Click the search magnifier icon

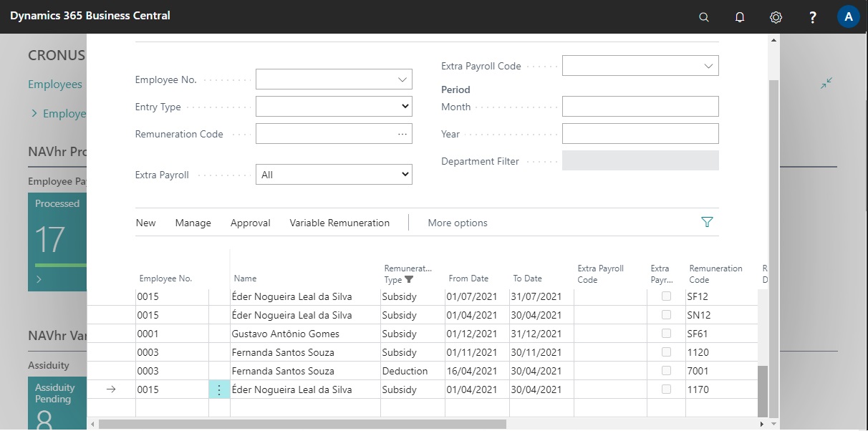point(704,17)
